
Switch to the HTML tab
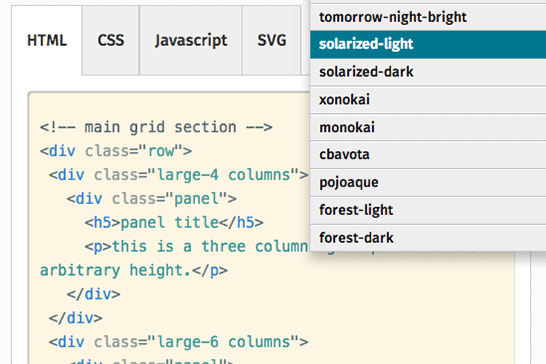(47, 40)
